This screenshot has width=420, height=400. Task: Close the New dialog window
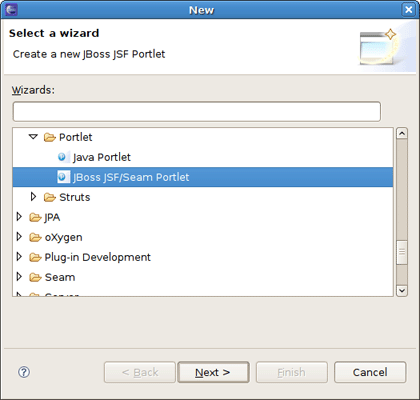point(409,10)
